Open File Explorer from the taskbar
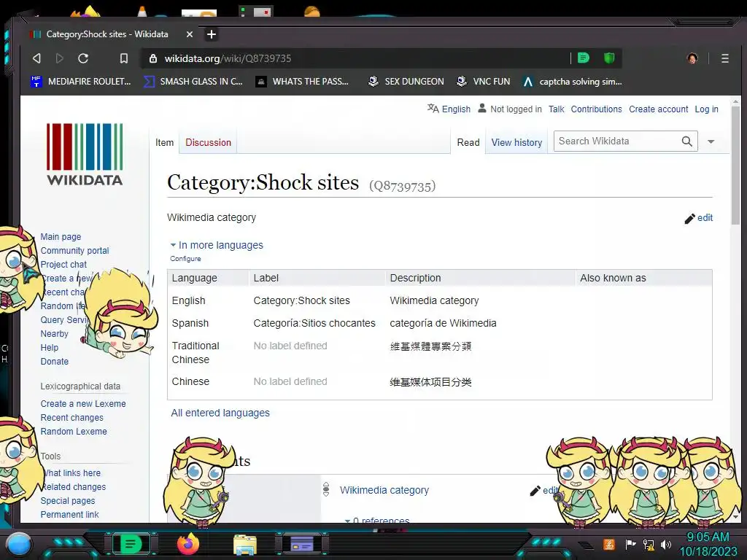The width and height of the screenshot is (747, 560). tap(245, 545)
